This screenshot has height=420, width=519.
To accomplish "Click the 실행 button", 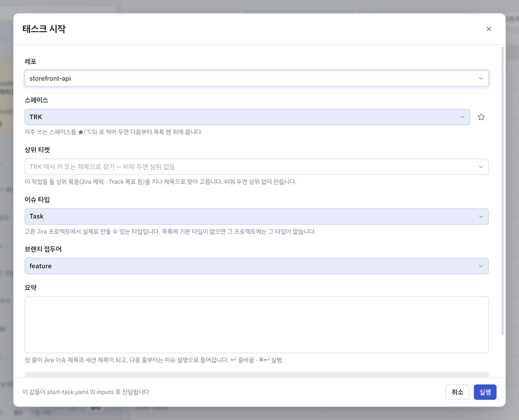I will pyautogui.click(x=485, y=392).
